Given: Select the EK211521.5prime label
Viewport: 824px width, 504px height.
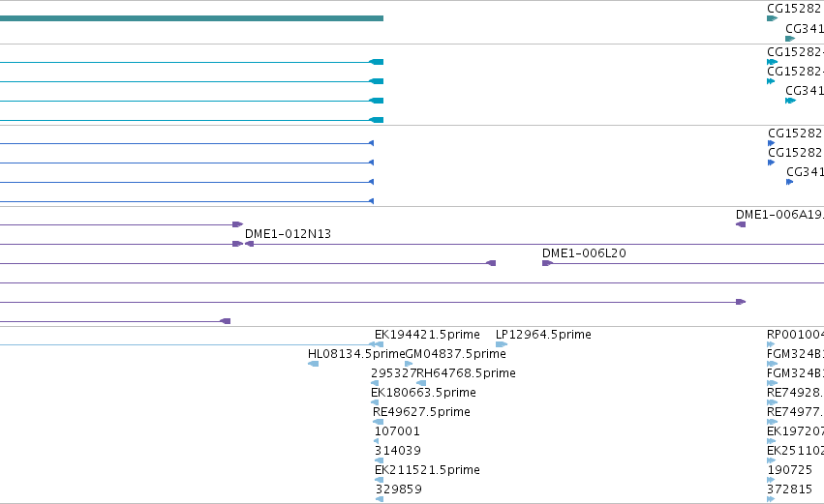Looking at the screenshot, I should coord(427,470).
